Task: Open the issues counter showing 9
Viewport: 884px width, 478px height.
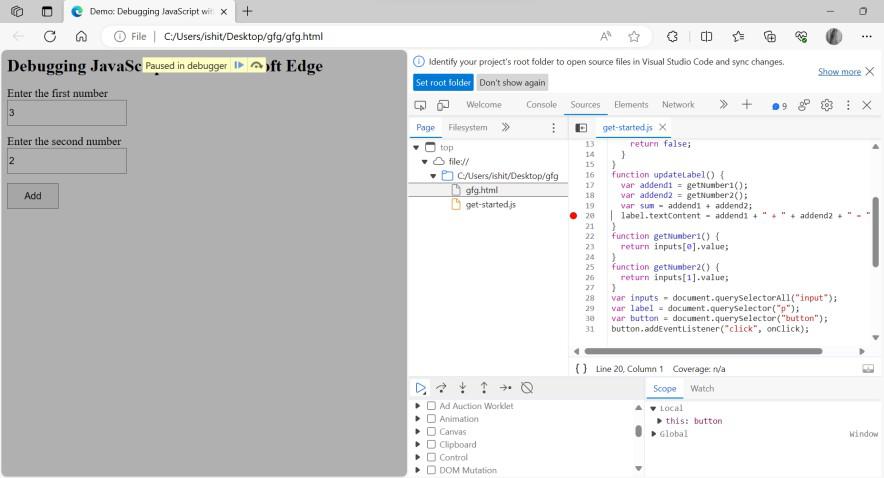Action: coord(779,105)
